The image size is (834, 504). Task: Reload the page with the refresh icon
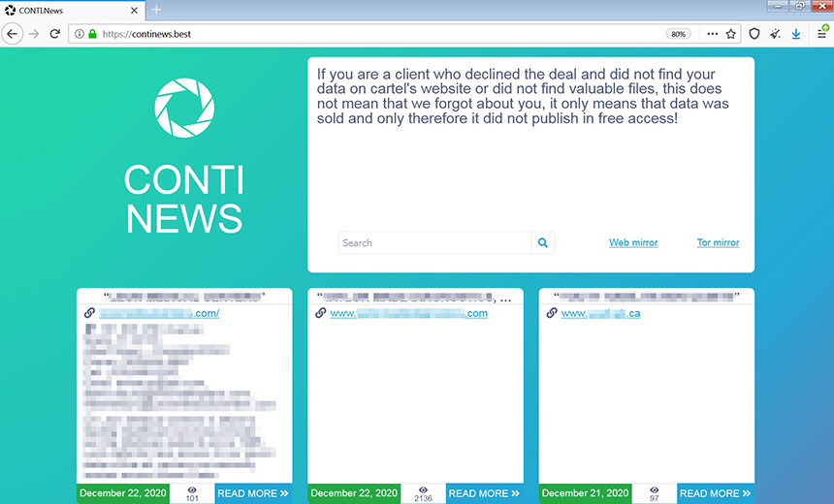(x=54, y=34)
